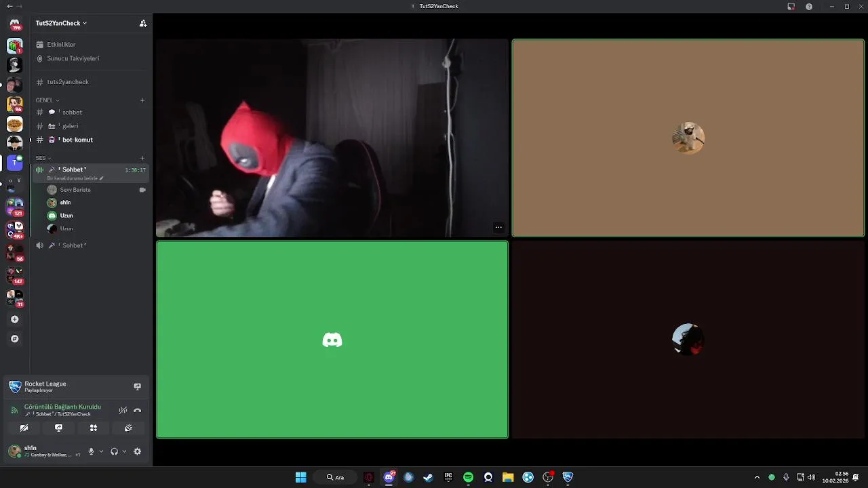868x488 pixels.
Task: Open the server with the 96 badge
Action: click(x=14, y=104)
